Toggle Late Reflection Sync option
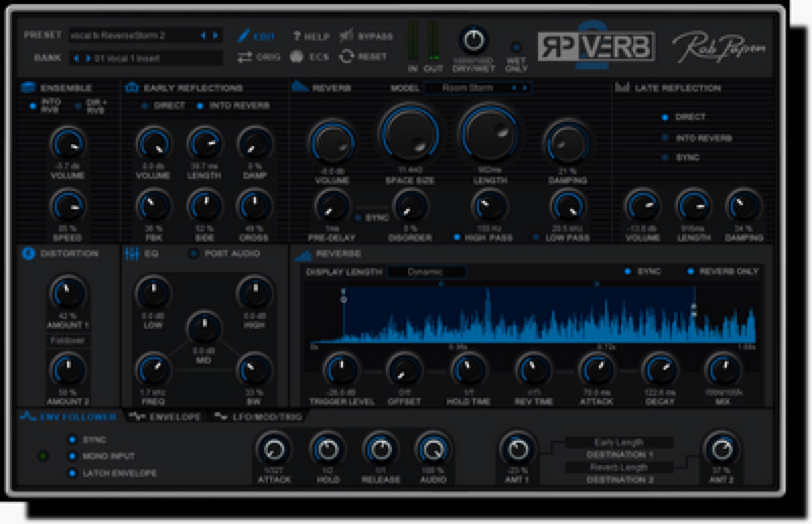Viewport: 812px width, 524px height. pyautogui.click(x=665, y=157)
